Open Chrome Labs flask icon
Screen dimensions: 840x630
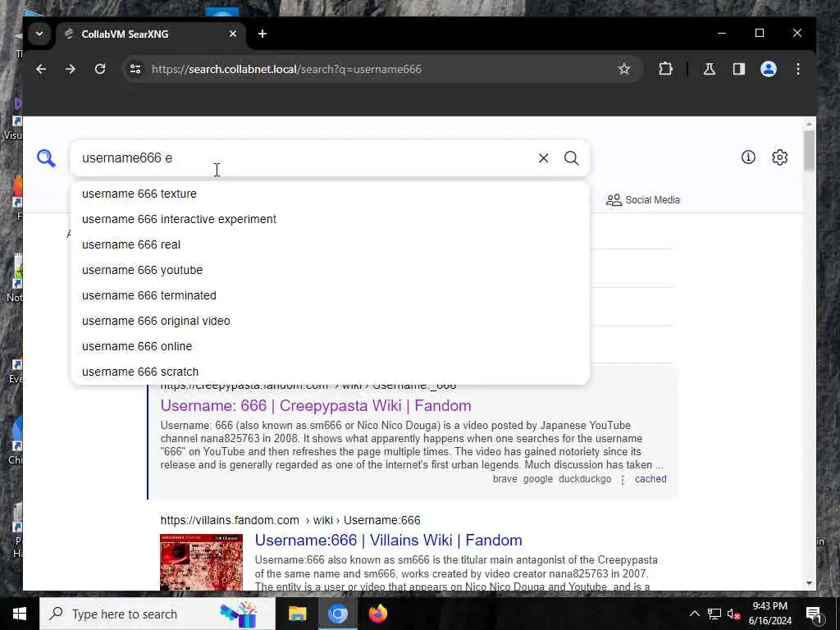[710, 69]
